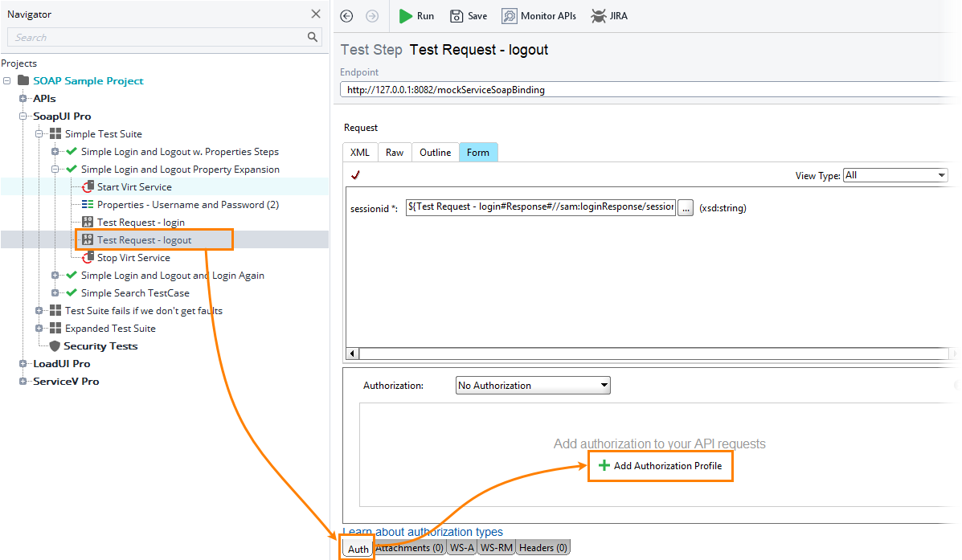The width and height of the screenshot is (962, 560).
Task: Click green check of Login Again test case
Action: click(72, 275)
